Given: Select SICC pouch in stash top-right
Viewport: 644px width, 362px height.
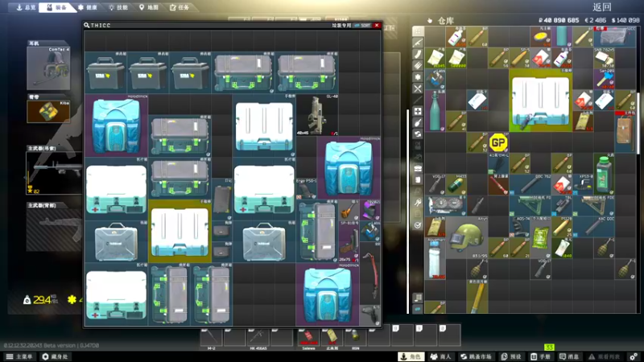Looking at the screenshot, I should point(614,36).
